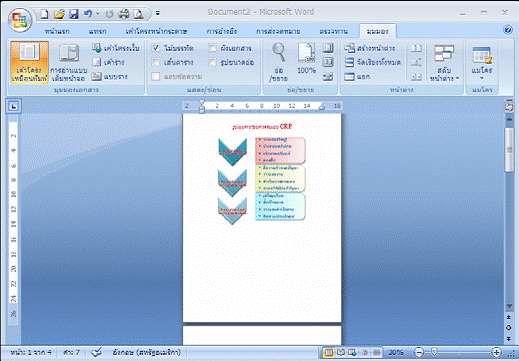Switch to the Insert ribbon tab
Image resolution: width=519 pixels, height=361 pixels.
pos(97,31)
